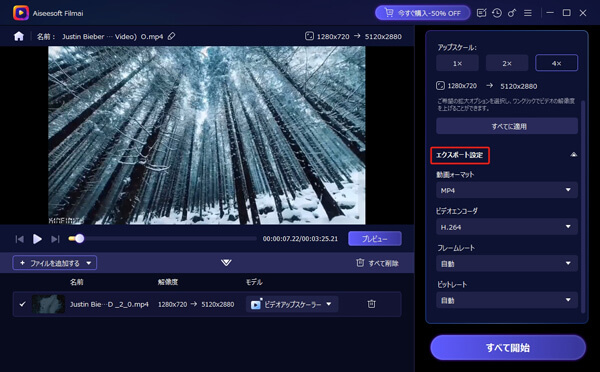Image resolution: width=600 pixels, height=372 pixels.
Task: Play the video preview
Action: click(37, 239)
